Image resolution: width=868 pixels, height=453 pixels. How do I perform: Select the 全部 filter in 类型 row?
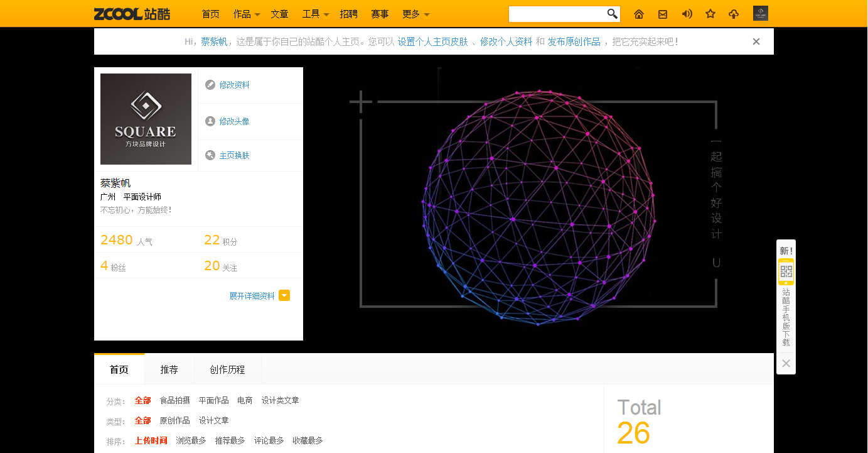coord(142,420)
